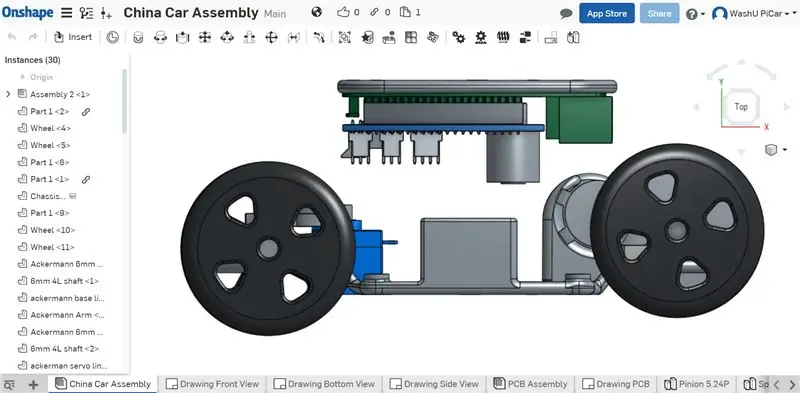The image size is (800, 393).
Task: Click the history clock icon in toolbar
Action: [x=112, y=37]
